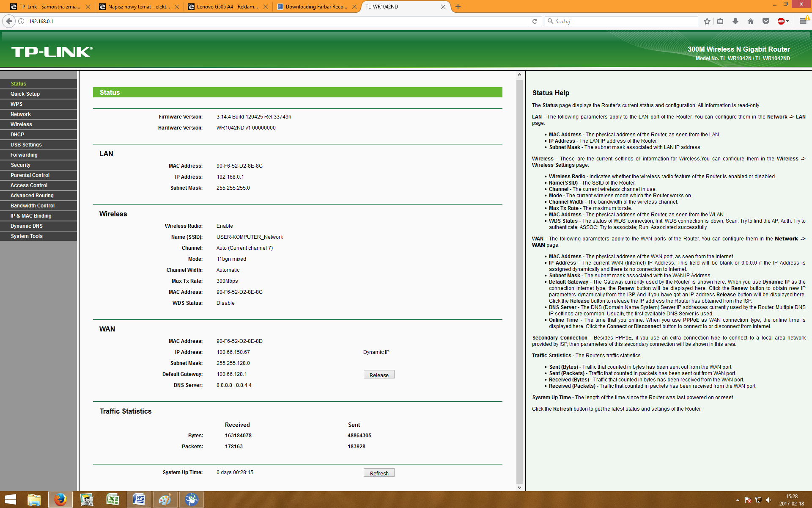Select firmware version 3.14.4 Build text
The height and width of the screenshot is (508, 812).
[254, 117]
